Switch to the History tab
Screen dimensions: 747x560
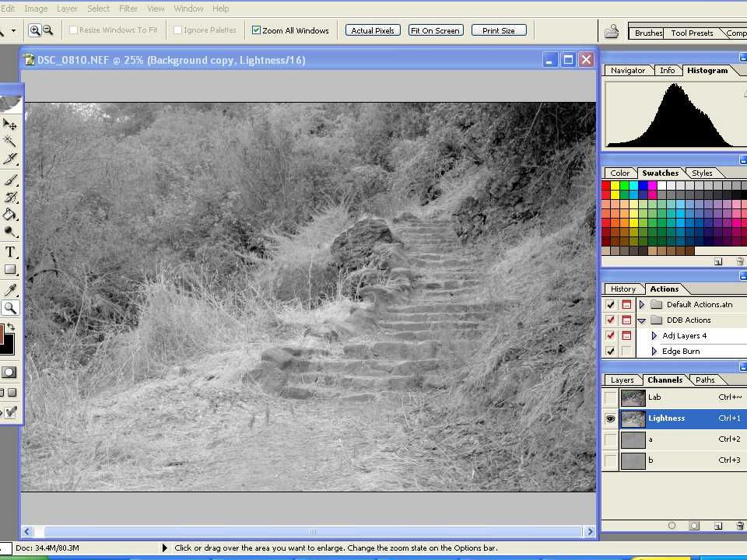pyautogui.click(x=623, y=289)
